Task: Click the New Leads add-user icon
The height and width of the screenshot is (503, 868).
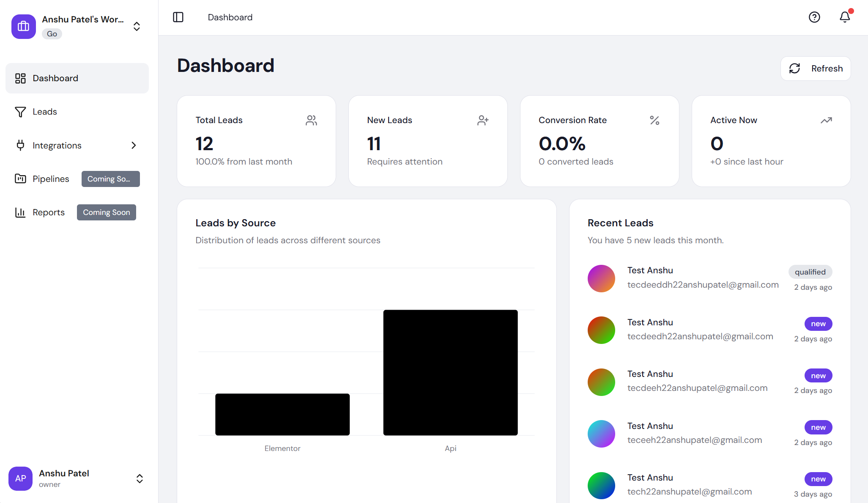Action: click(x=482, y=121)
